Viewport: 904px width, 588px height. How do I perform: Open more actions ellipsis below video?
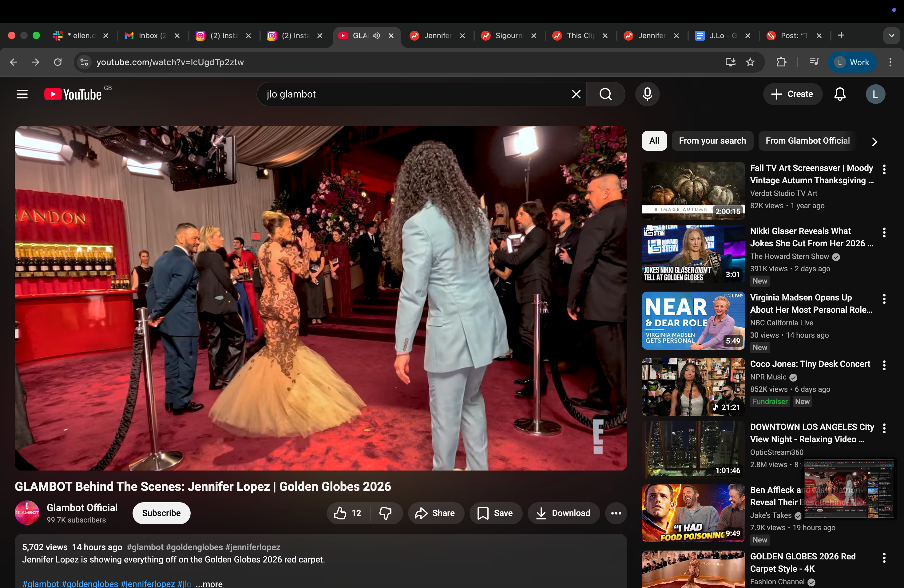click(x=616, y=513)
